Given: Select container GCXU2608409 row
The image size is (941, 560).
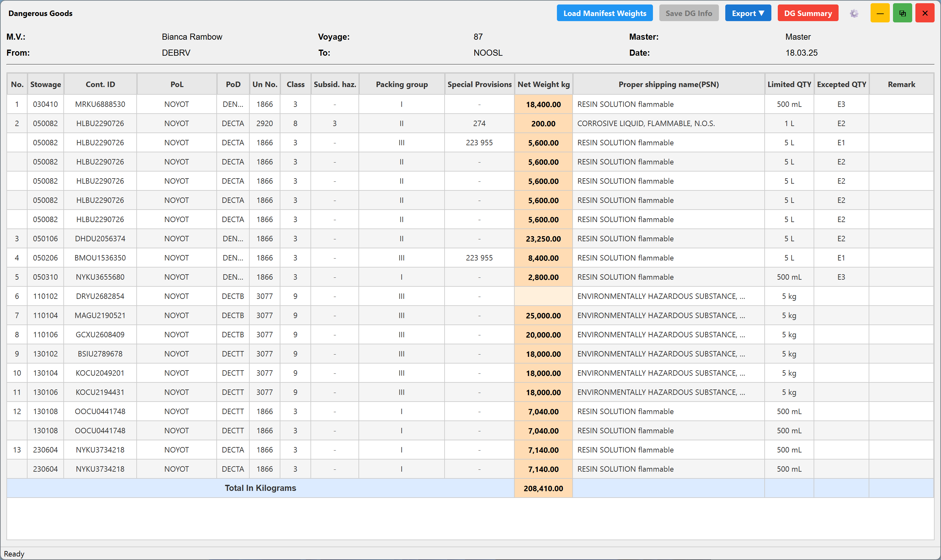Looking at the screenshot, I should pyautogui.click(x=470, y=335).
